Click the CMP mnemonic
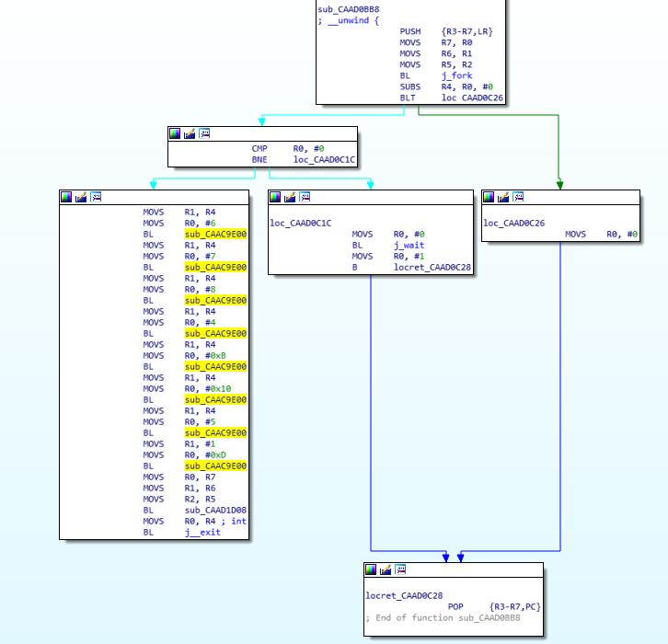This screenshot has height=644, width=668. [x=259, y=149]
